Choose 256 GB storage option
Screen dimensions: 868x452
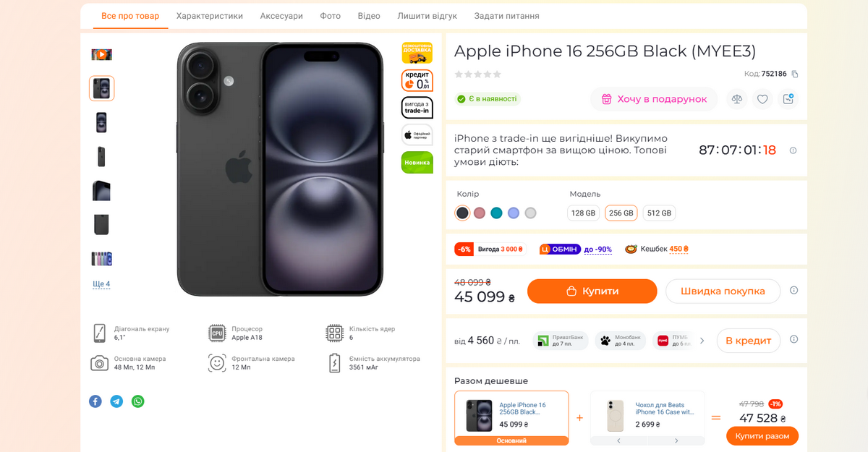click(x=621, y=213)
